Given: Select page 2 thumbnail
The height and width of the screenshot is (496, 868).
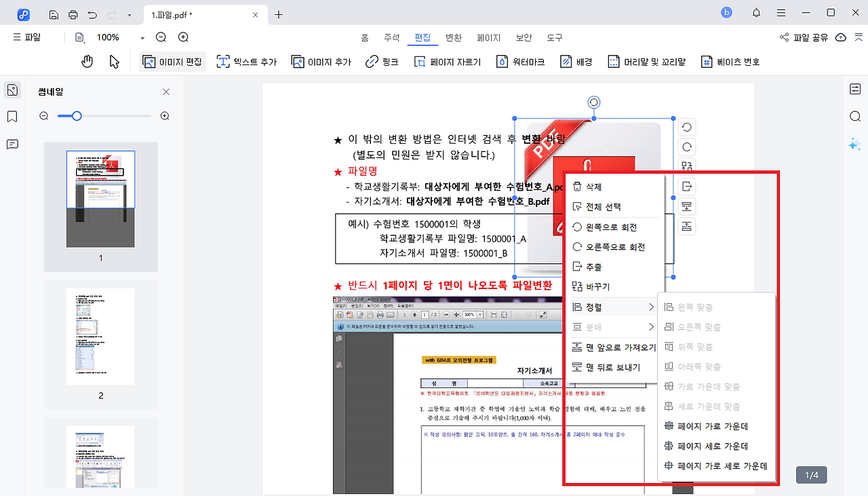Looking at the screenshot, I should [100, 337].
